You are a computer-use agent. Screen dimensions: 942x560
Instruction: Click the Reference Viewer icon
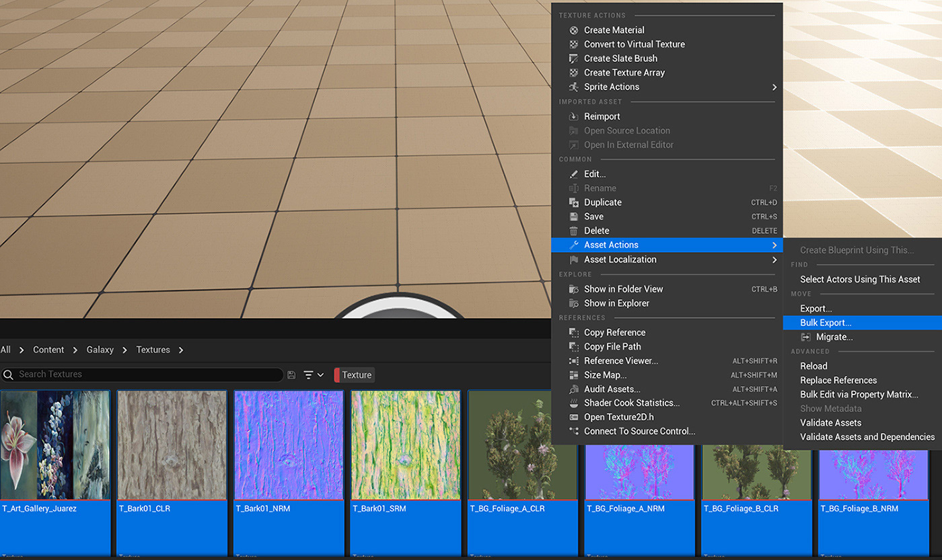[x=574, y=361]
